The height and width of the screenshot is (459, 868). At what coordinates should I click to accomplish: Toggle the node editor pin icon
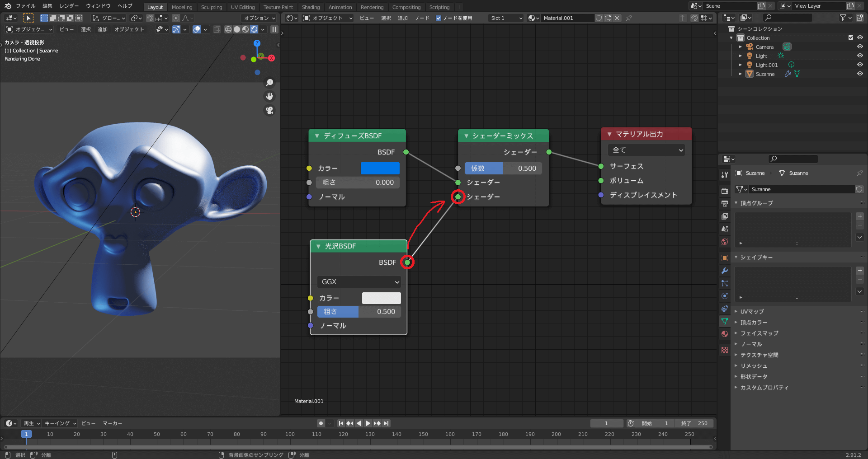(x=629, y=18)
